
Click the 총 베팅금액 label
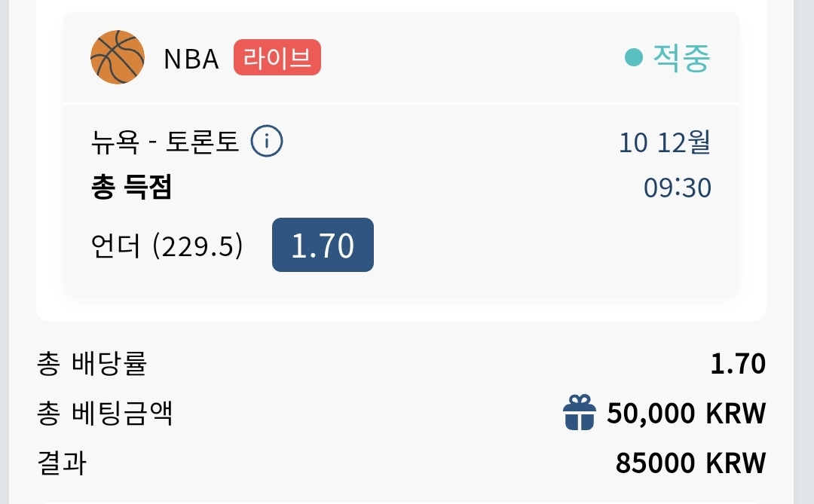coord(104,413)
